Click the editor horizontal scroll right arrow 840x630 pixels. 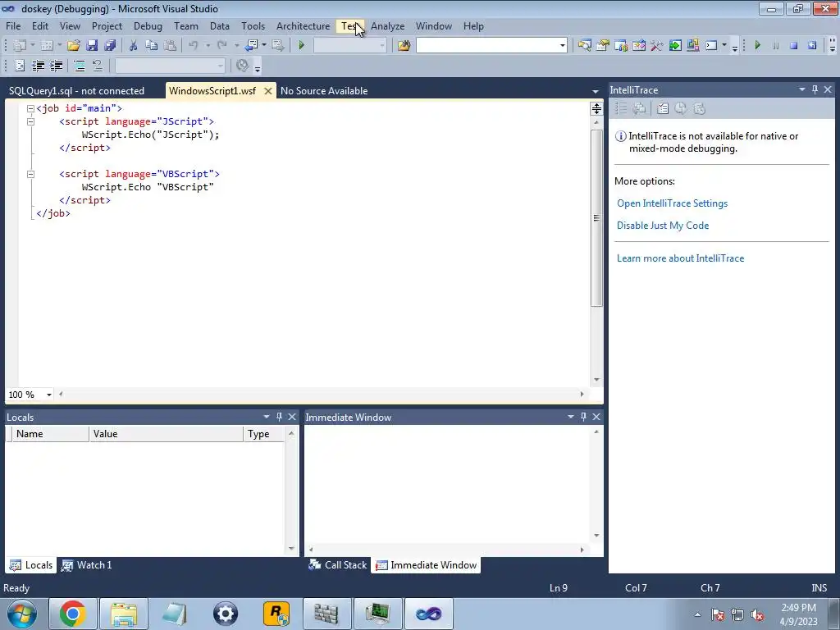(x=582, y=395)
